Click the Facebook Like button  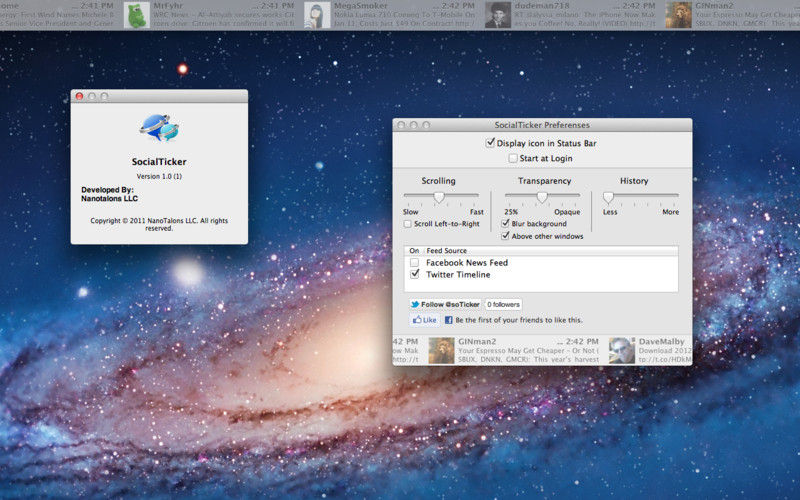424,320
